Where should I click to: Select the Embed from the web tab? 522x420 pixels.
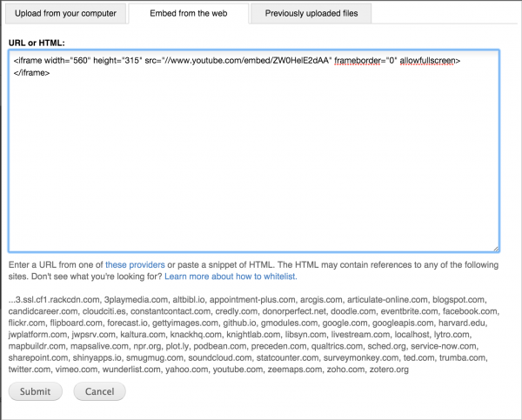pos(189,13)
